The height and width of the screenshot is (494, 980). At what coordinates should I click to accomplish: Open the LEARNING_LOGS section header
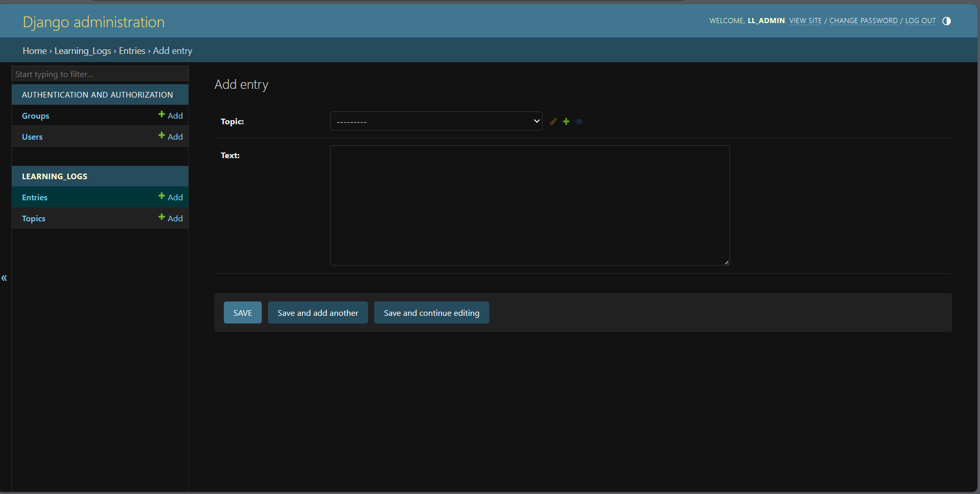(54, 177)
